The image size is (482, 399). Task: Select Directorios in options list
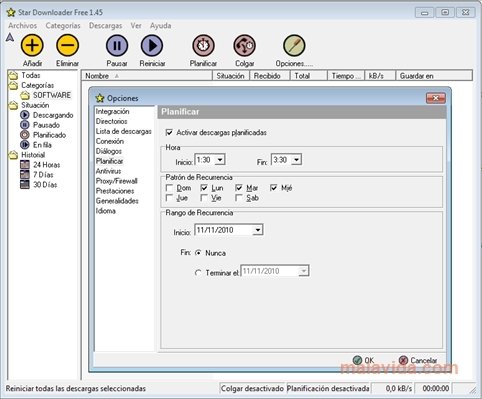112,121
